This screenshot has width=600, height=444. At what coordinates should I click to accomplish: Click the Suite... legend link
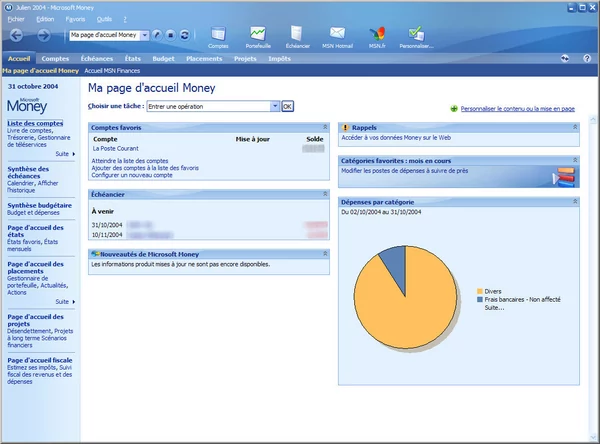pos(494,308)
